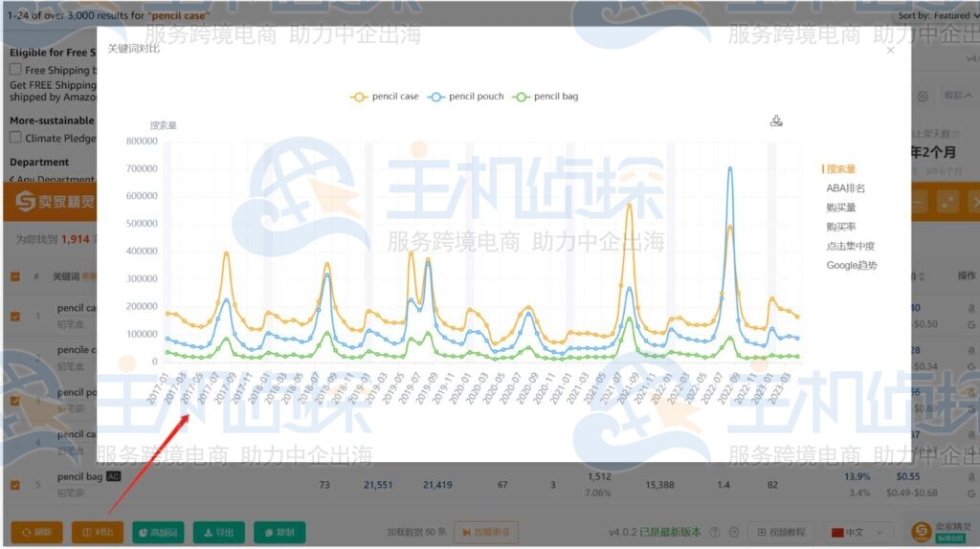
Task: Click the 21,551 value in pencil bag row
Action: pos(378,485)
